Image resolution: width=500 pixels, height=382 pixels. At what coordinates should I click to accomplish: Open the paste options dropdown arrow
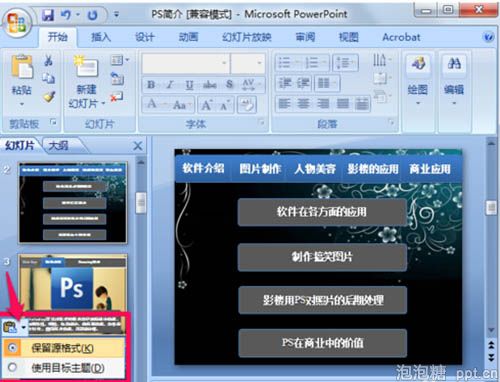24,327
